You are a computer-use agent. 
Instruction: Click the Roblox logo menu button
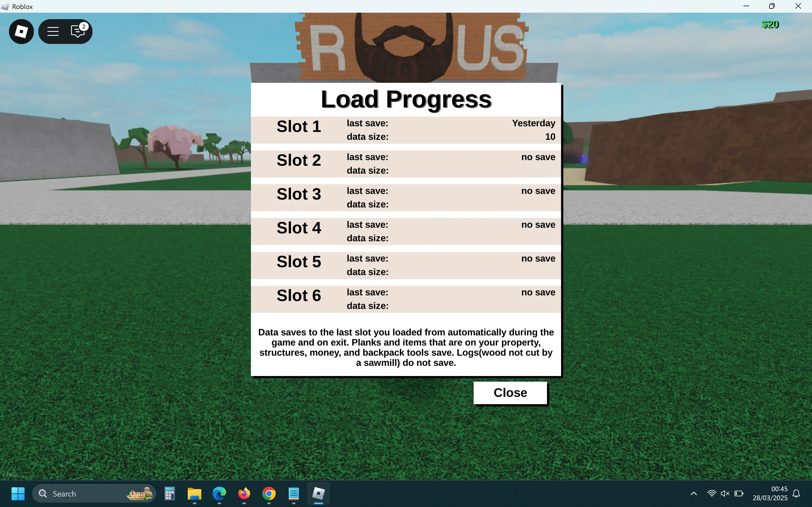(21, 32)
